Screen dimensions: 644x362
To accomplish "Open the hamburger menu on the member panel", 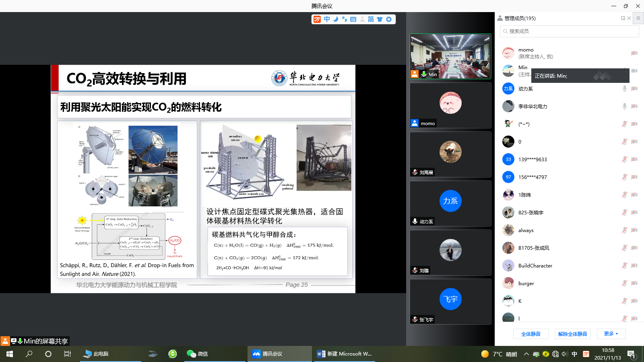I will pos(638,18).
